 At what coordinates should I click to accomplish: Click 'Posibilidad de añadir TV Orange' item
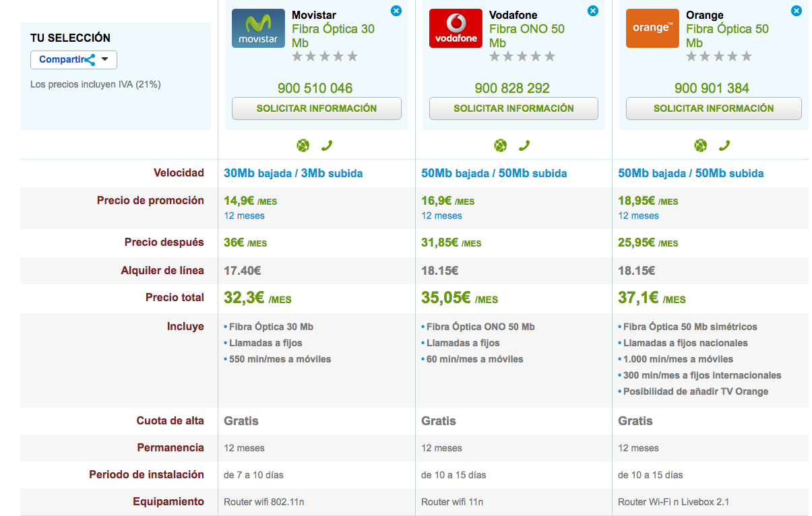point(695,391)
